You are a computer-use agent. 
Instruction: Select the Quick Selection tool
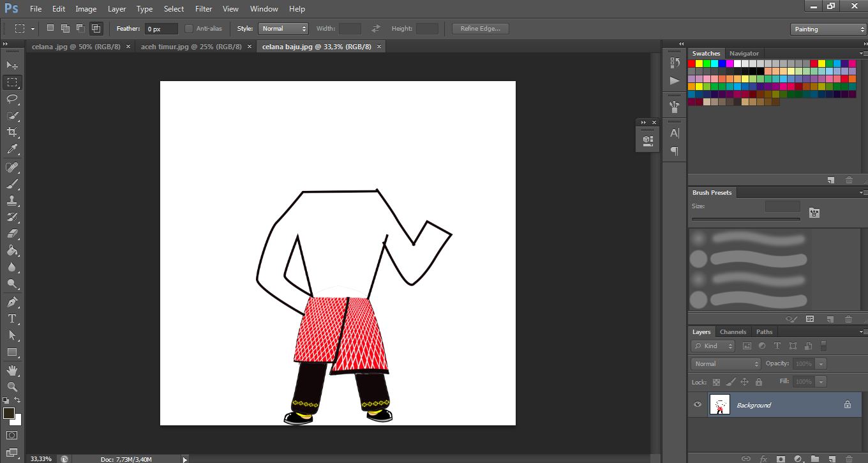coord(12,116)
